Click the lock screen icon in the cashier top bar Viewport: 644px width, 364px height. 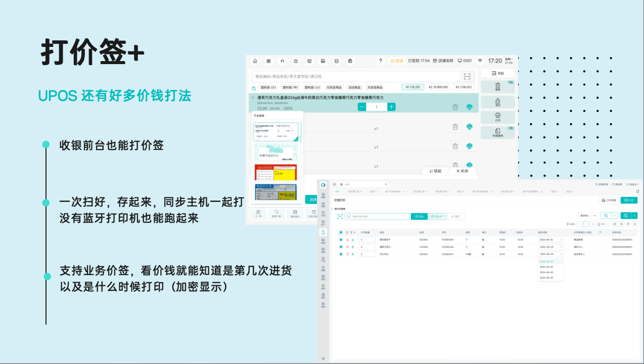296,61
